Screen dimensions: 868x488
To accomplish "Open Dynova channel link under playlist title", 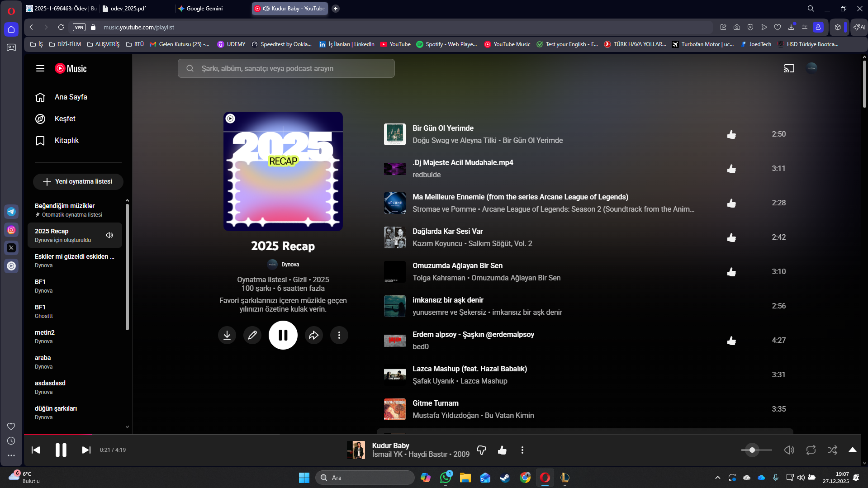I will click(x=290, y=265).
